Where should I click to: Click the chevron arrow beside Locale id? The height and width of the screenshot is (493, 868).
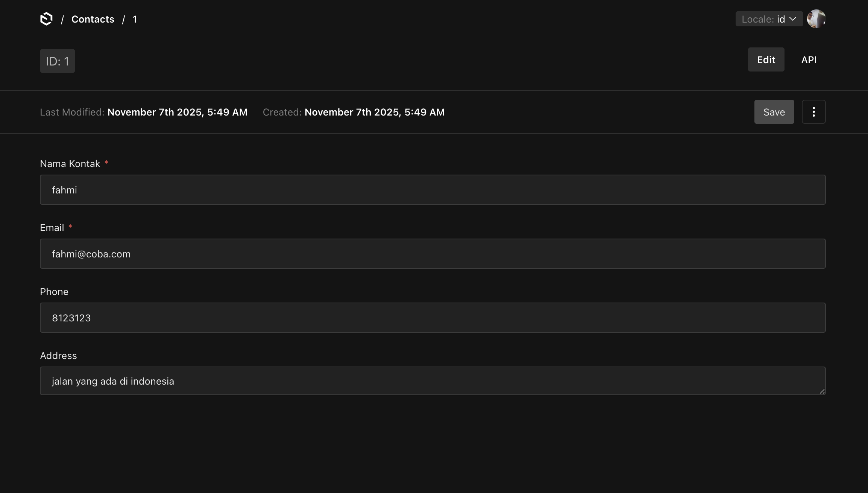[793, 19]
